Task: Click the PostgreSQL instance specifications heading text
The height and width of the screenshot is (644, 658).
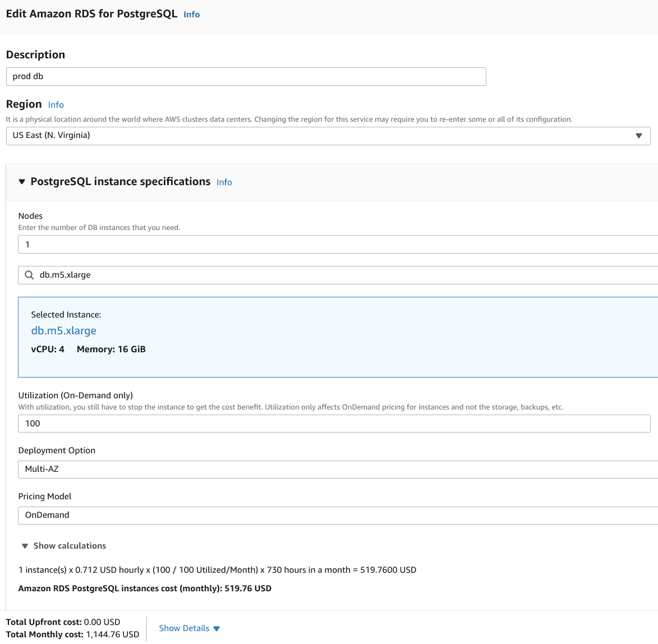Action: (x=120, y=182)
